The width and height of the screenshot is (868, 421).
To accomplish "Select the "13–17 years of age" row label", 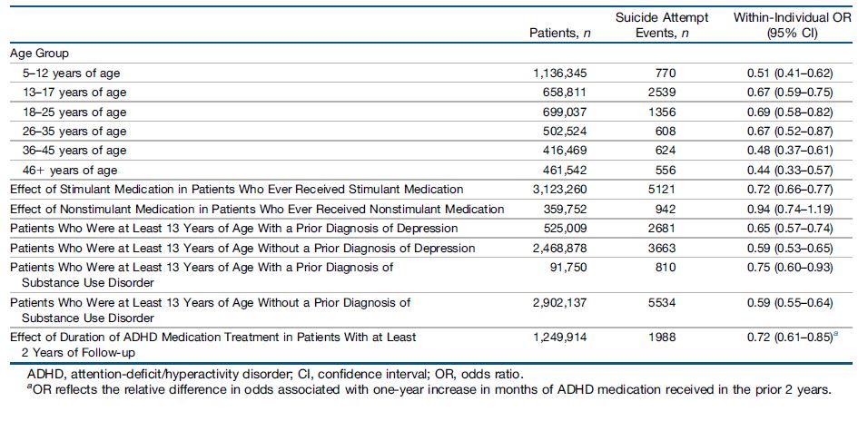I will coord(74,93).
